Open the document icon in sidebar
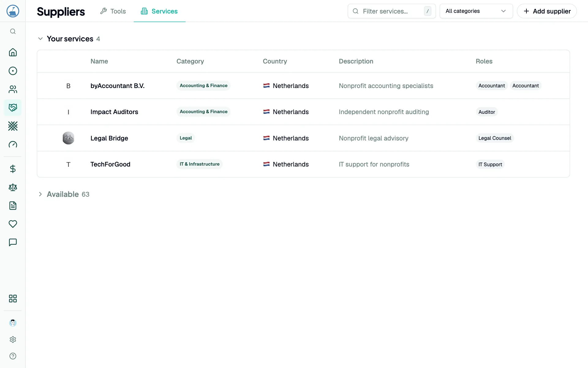The width and height of the screenshot is (588, 368). (13, 206)
